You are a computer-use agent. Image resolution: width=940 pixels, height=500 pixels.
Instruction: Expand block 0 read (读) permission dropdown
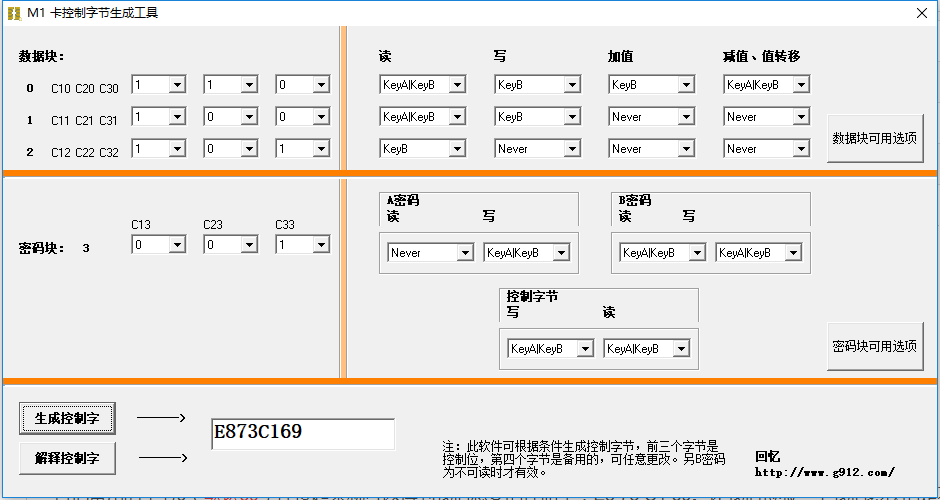457,85
